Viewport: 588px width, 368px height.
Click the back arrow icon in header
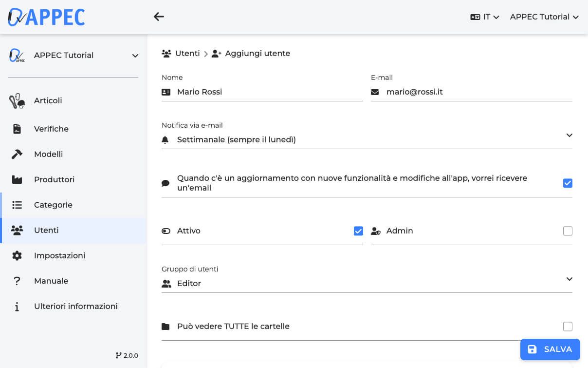click(159, 17)
